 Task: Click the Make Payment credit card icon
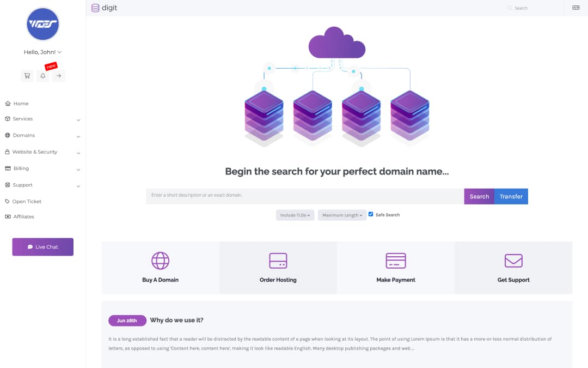tap(396, 261)
